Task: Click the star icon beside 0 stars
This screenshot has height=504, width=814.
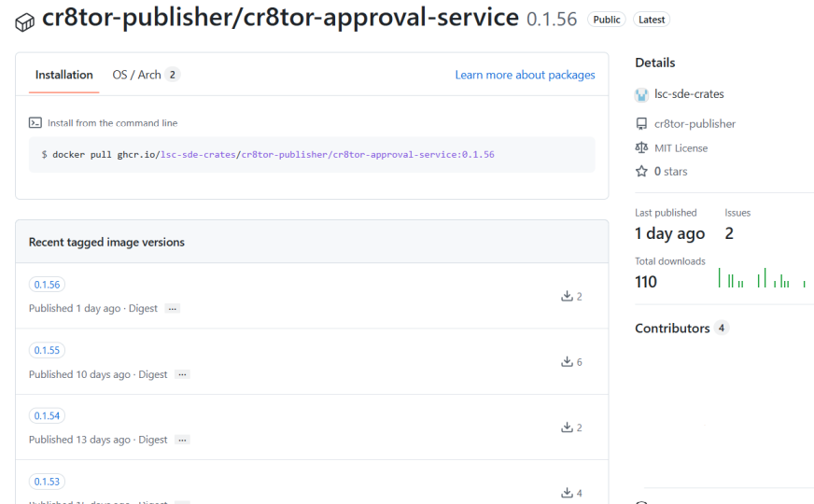Action: point(641,172)
